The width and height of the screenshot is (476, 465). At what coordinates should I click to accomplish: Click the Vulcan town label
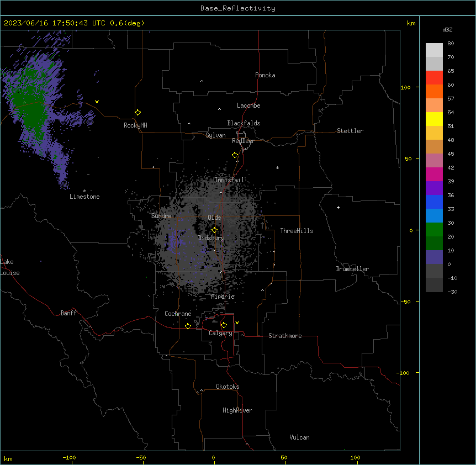tap(300, 437)
